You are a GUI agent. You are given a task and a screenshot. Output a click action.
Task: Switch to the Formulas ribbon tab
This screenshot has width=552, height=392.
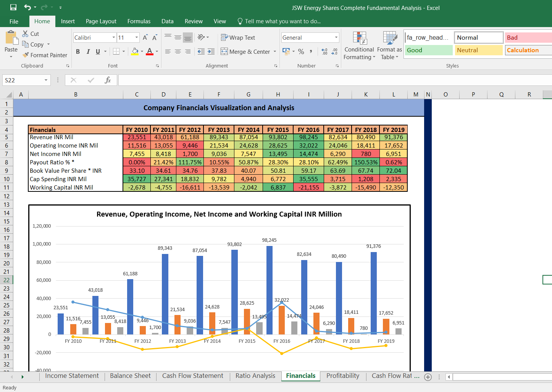[139, 21]
